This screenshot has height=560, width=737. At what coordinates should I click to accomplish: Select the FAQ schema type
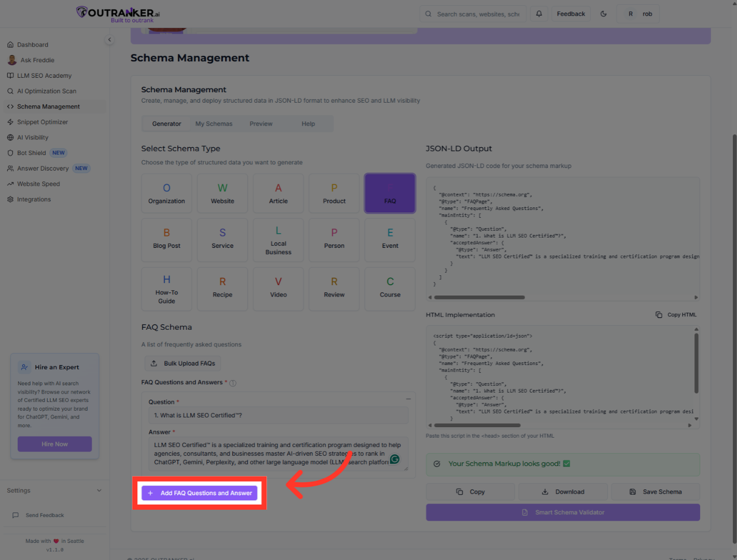pyautogui.click(x=390, y=193)
